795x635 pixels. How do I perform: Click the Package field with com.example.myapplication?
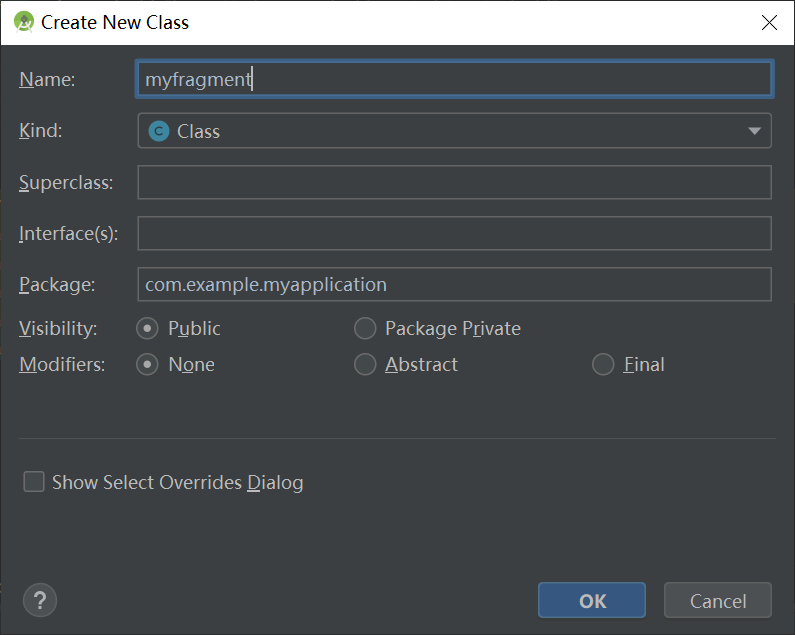(x=454, y=285)
